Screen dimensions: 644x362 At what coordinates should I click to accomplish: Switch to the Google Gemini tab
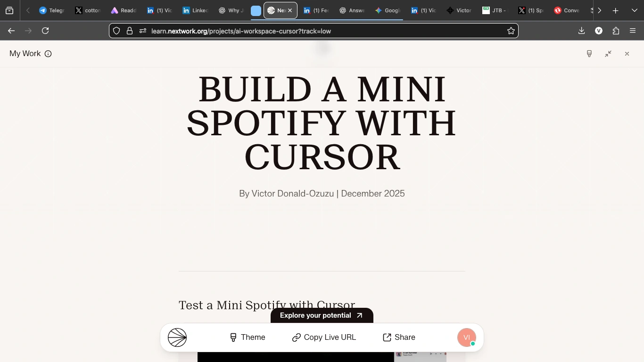pos(388,10)
